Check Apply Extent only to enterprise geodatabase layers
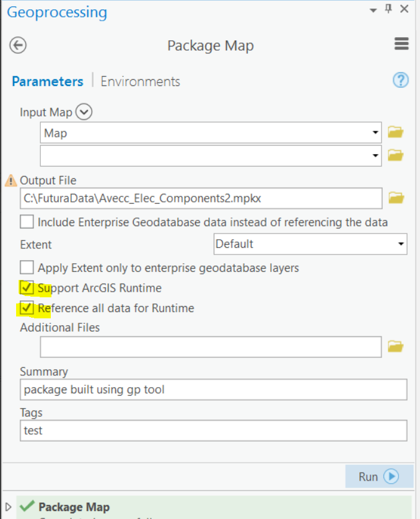420x519 pixels. coord(27,268)
